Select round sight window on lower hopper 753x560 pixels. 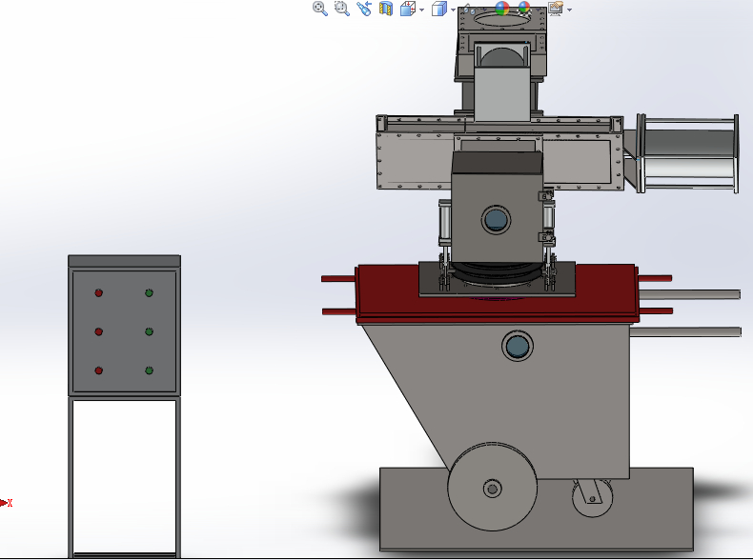pyautogui.click(x=518, y=346)
